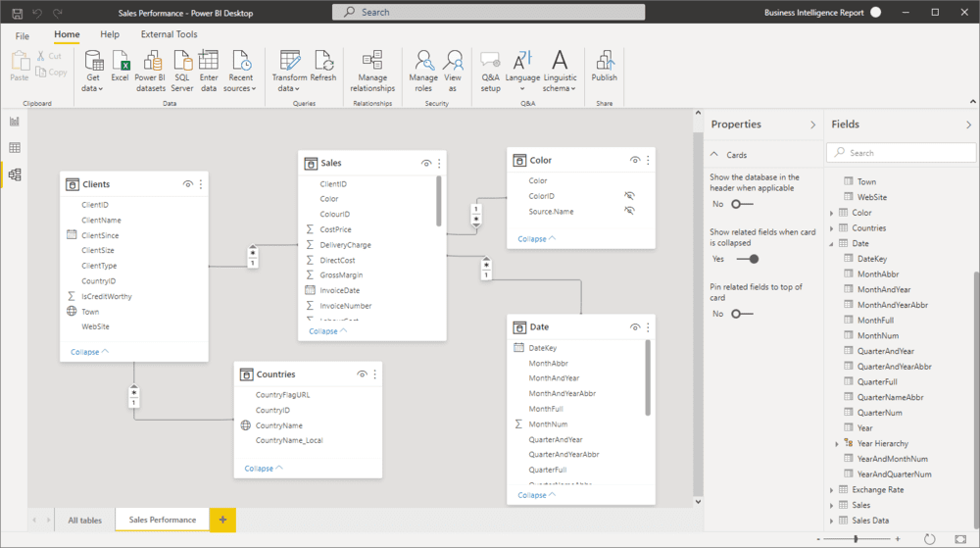Open Manage roles
980x548 pixels.
[x=423, y=72]
